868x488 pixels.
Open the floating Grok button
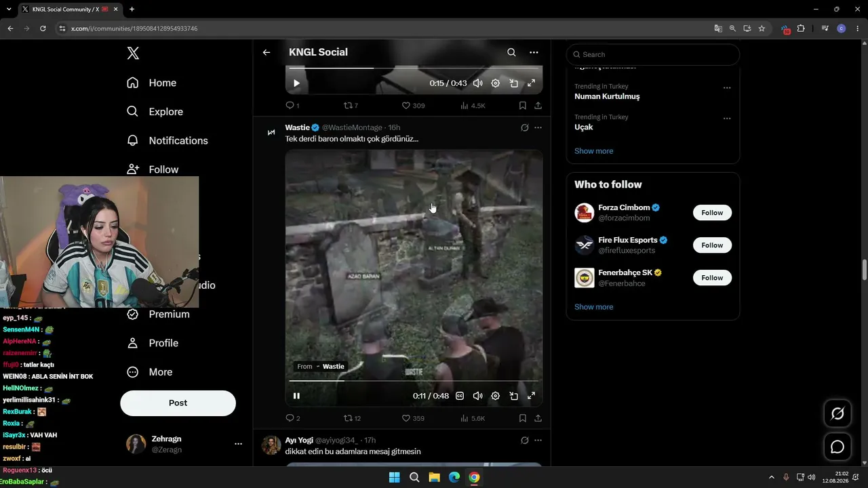837,413
